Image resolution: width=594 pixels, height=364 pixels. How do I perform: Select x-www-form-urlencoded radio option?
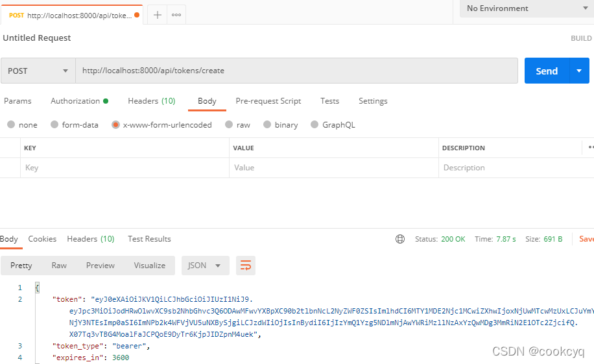click(115, 124)
